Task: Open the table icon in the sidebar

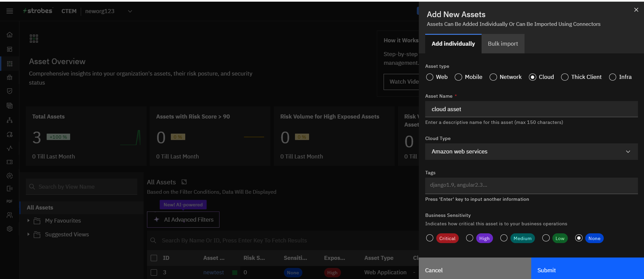Action: pos(10,105)
